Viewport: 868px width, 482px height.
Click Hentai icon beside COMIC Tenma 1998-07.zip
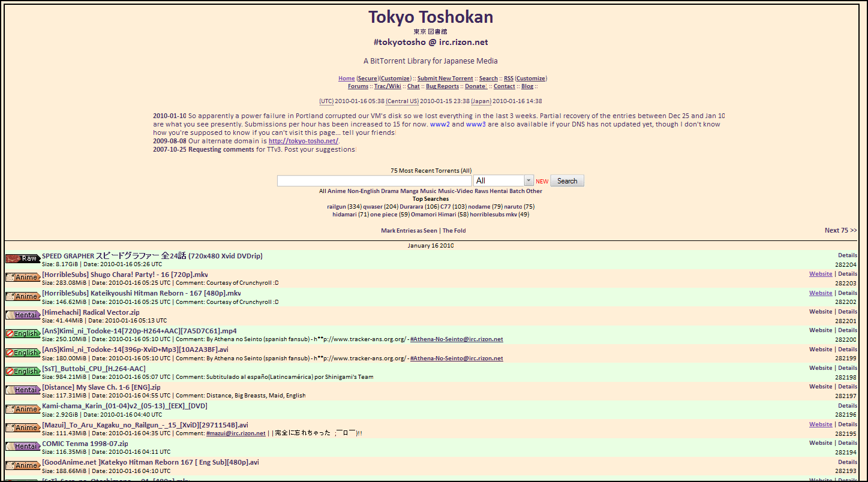(23, 446)
